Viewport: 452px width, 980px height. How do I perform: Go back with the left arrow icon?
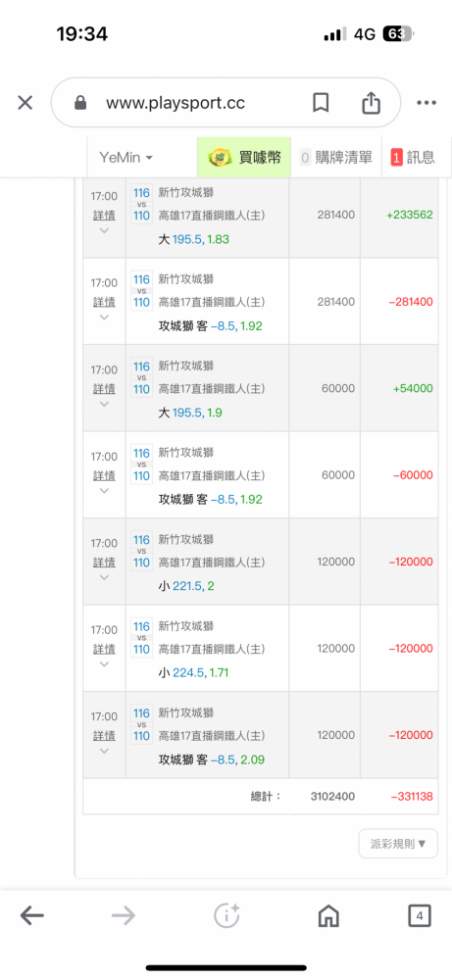point(32,916)
